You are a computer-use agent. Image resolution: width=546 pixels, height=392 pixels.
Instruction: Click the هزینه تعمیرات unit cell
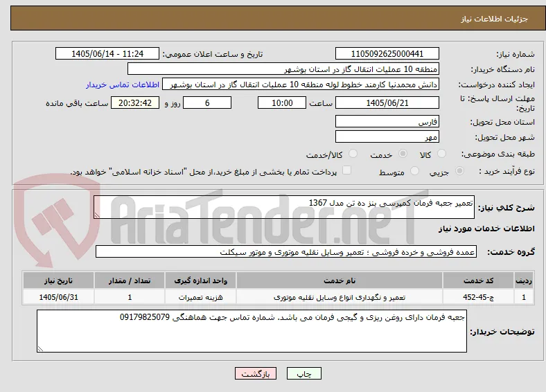click(x=200, y=297)
